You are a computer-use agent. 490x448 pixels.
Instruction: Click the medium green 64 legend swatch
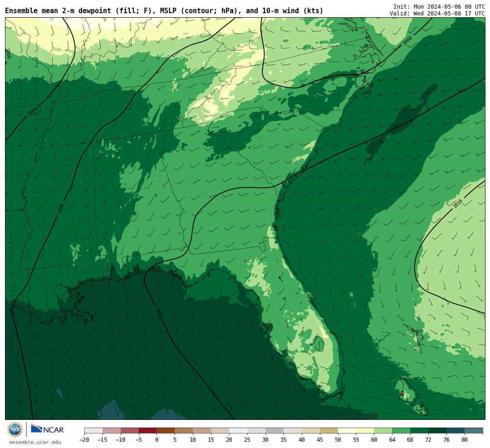tap(401, 431)
